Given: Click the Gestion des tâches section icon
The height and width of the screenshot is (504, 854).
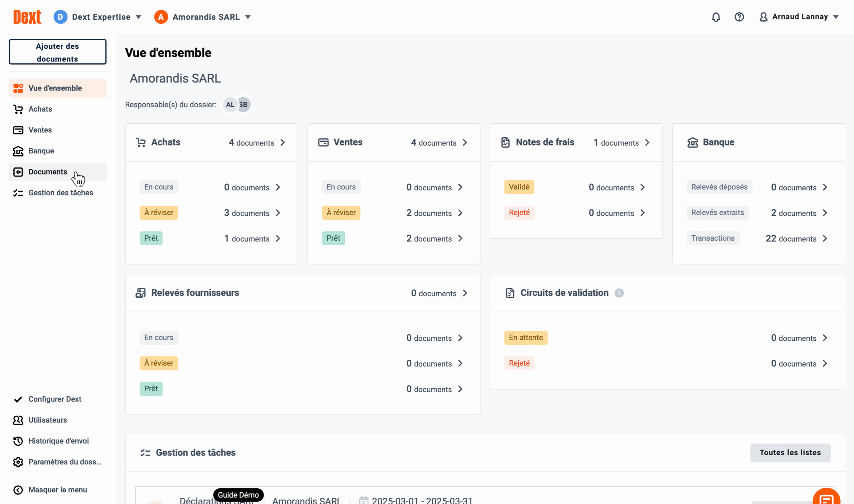Looking at the screenshot, I should coord(145,453).
